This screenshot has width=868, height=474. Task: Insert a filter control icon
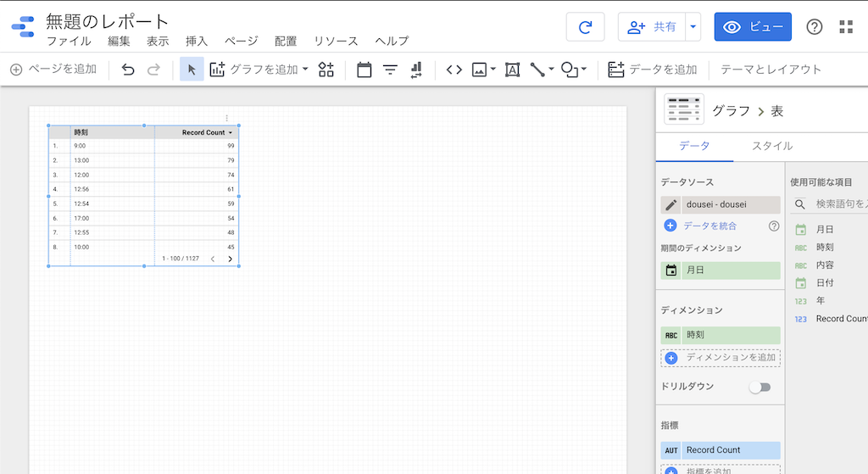click(x=390, y=70)
